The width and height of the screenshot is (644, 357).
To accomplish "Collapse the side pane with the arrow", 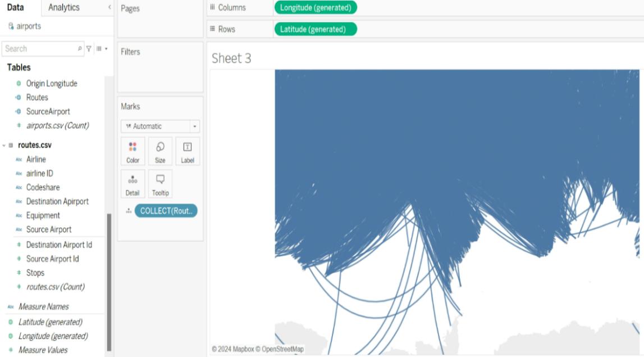I will pos(109,7).
